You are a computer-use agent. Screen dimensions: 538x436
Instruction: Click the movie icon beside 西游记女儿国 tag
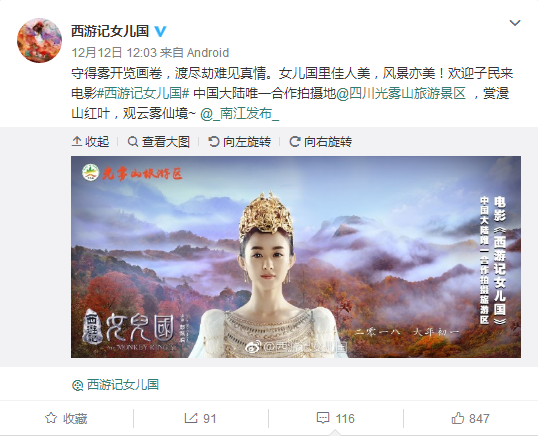(x=78, y=385)
